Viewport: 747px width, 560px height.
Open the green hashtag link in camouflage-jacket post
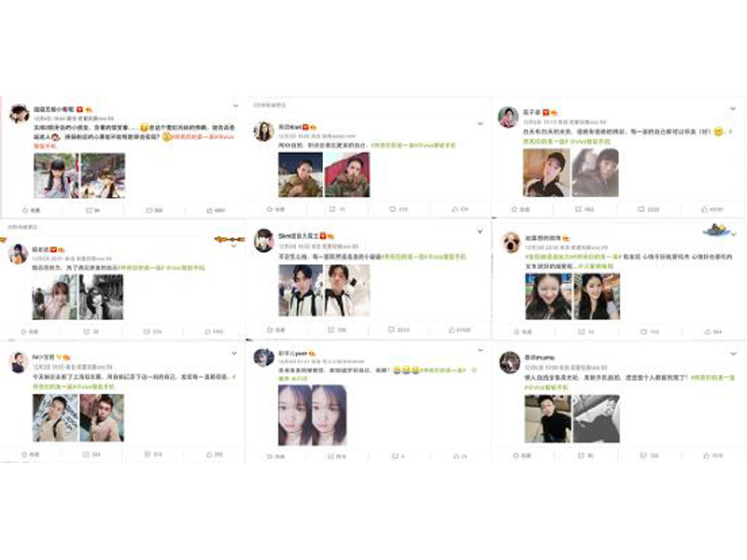click(413, 146)
